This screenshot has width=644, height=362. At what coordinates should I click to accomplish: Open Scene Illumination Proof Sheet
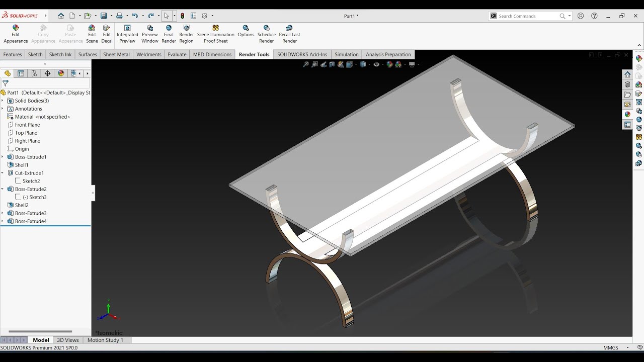tap(215, 34)
